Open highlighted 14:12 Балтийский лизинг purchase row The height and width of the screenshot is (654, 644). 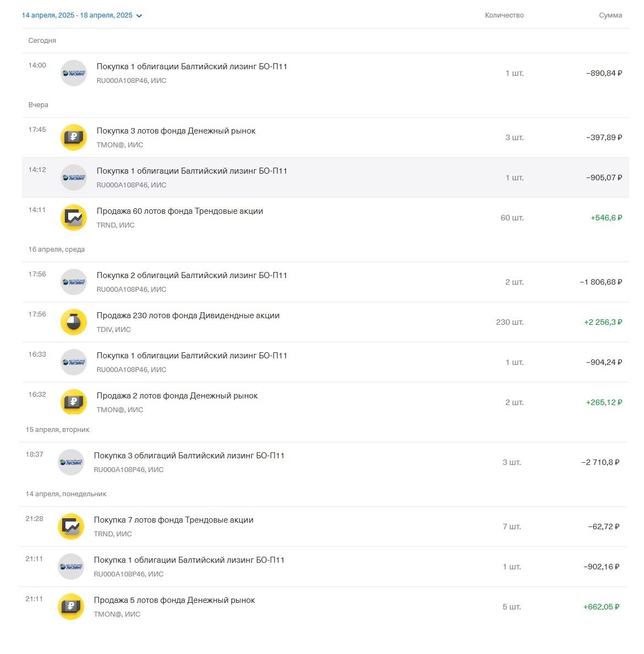click(325, 178)
